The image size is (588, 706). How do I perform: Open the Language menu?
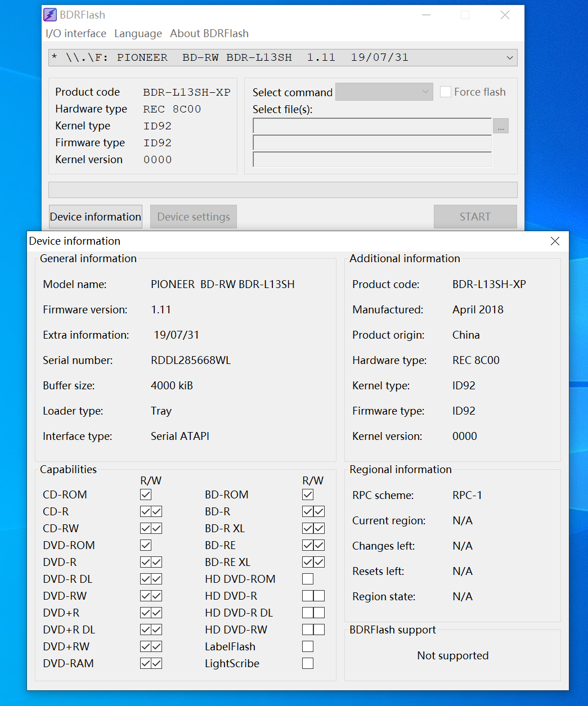[138, 34]
